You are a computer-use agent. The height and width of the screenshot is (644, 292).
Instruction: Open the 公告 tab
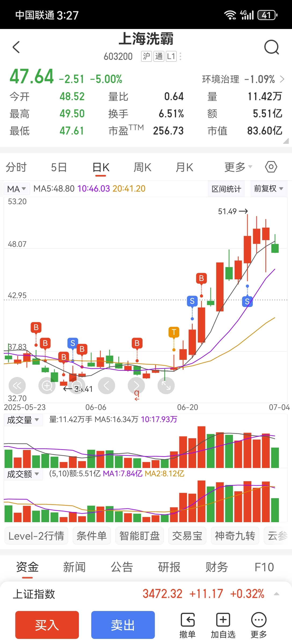point(122,567)
